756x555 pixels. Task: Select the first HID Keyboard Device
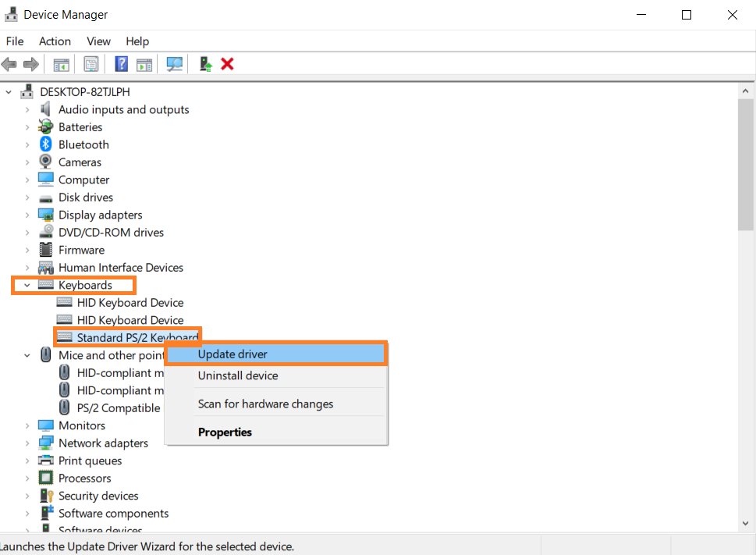(x=130, y=303)
